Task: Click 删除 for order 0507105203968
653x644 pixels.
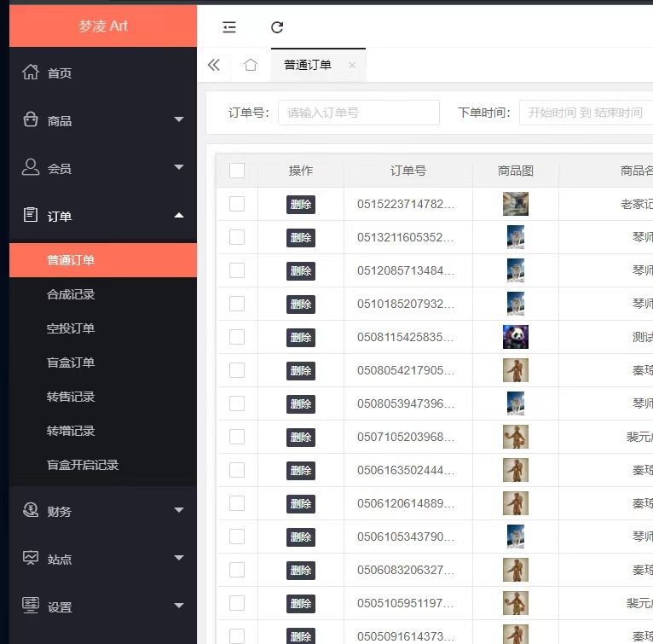Action: click(301, 437)
